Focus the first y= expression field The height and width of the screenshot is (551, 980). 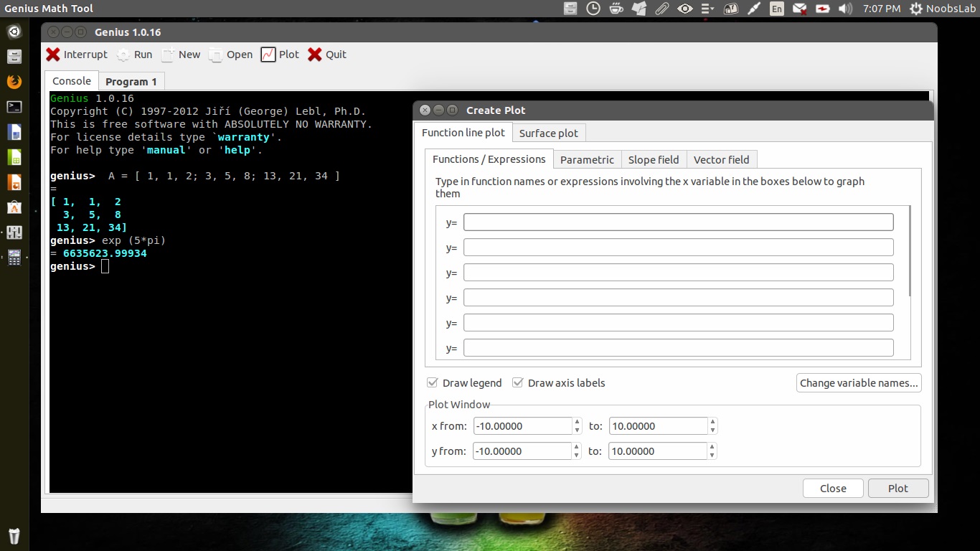click(x=678, y=222)
